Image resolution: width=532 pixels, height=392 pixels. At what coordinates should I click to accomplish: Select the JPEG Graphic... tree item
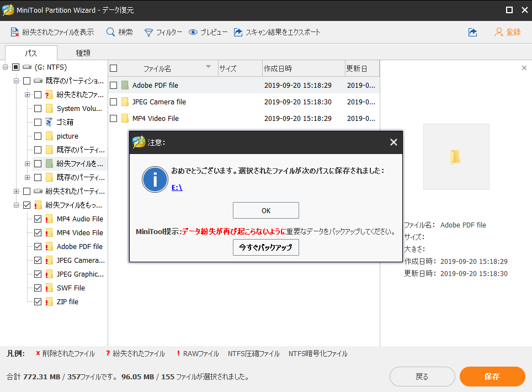coord(80,274)
